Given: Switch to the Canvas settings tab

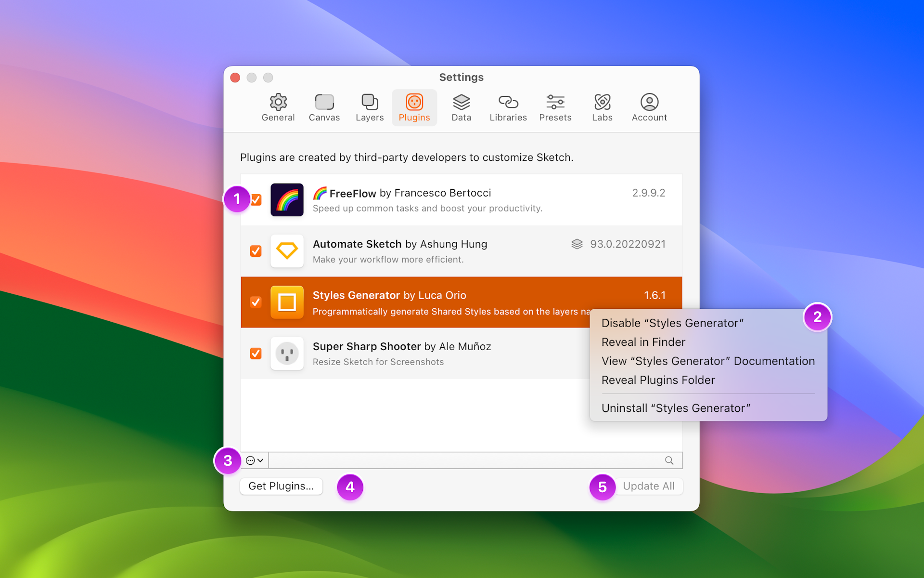Looking at the screenshot, I should (324, 108).
